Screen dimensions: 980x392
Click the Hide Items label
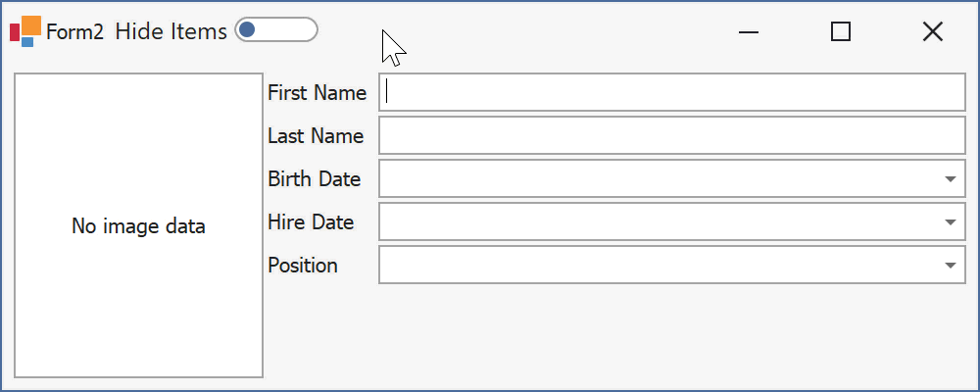pyautogui.click(x=171, y=31)
